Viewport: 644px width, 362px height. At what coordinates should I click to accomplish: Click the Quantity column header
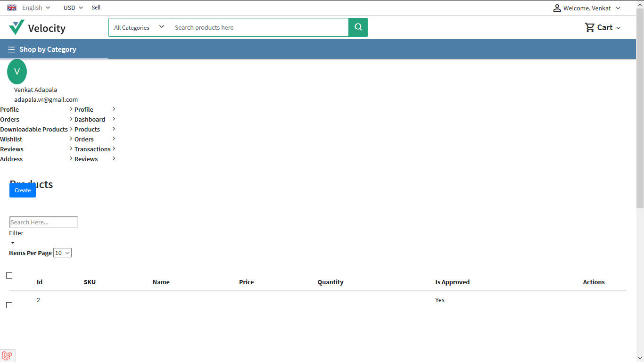point(330,282)
